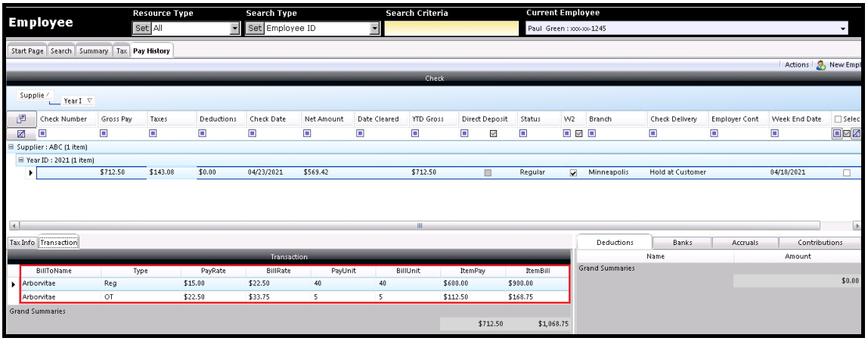Click the filter icon under Branch column
The width and height of the screenshot is (868, 341).
tap(593, 135)
